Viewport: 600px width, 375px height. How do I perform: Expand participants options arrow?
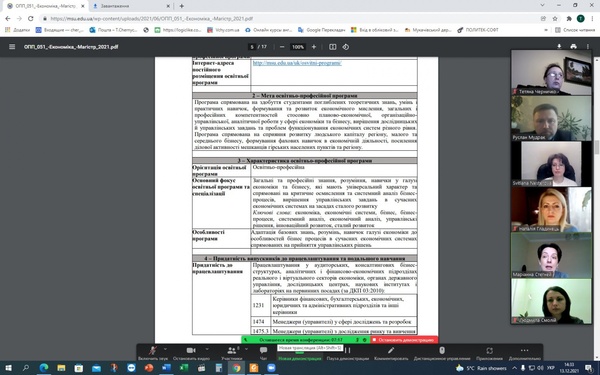[x=246, y=349]
